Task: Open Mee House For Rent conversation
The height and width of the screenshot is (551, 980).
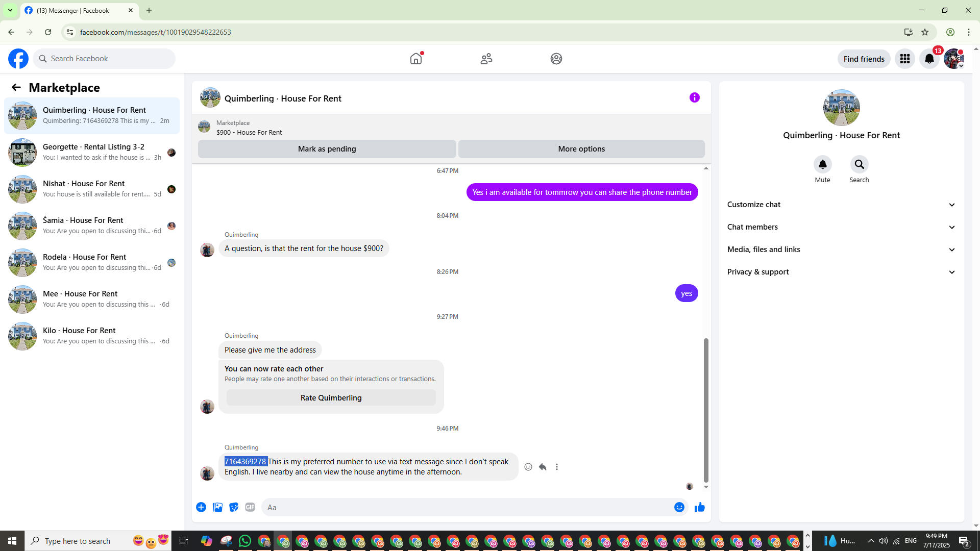Action: pos(92,299)
